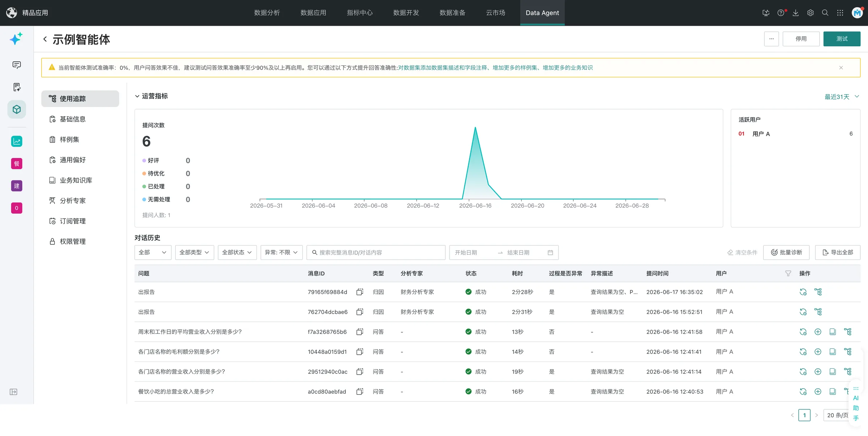This screenshot has height=436, width=868.
Task: Open the 全部 filter dropdown
Action: (x=153, y=252)
